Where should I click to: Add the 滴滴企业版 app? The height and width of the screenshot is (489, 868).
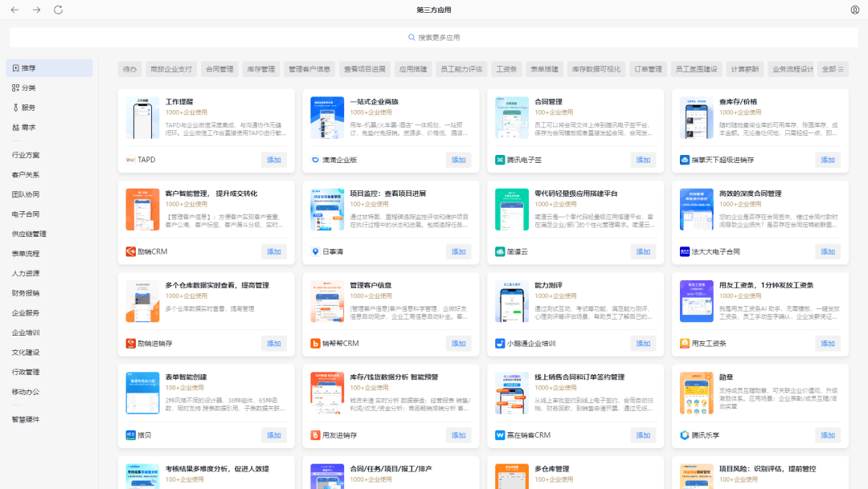pos(458,160)
